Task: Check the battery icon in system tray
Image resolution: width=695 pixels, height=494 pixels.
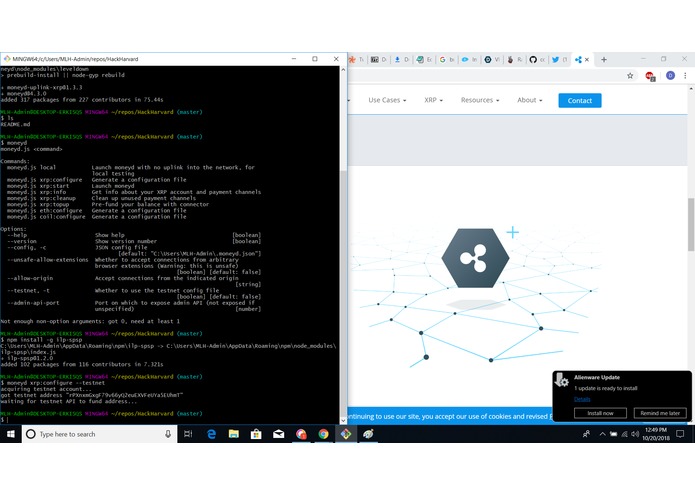Action: click(x=613, y=434)
